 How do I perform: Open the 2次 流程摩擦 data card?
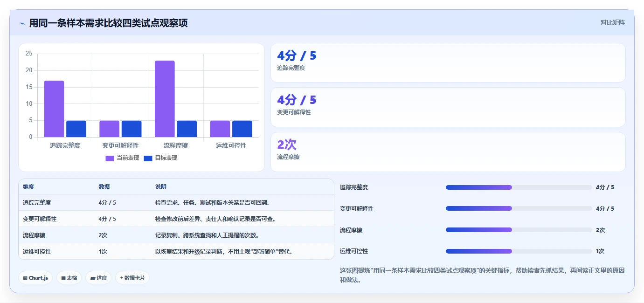coord(448,152)
